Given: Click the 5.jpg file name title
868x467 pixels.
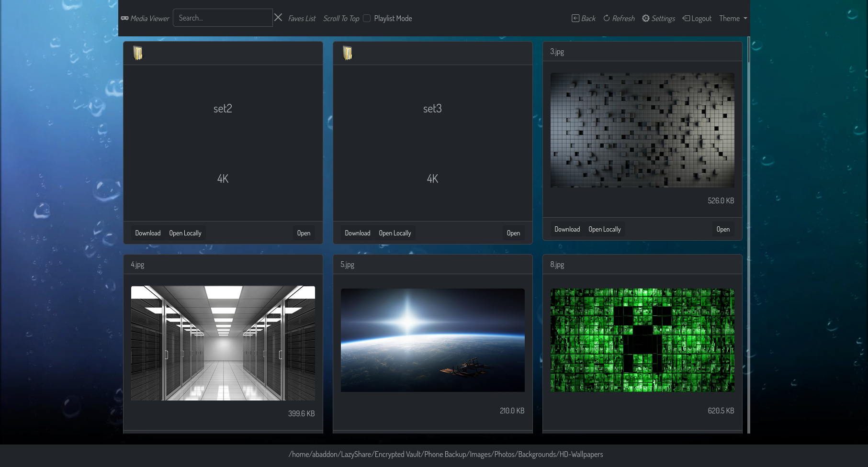Looking at the screenshot, I should point(347,265).
